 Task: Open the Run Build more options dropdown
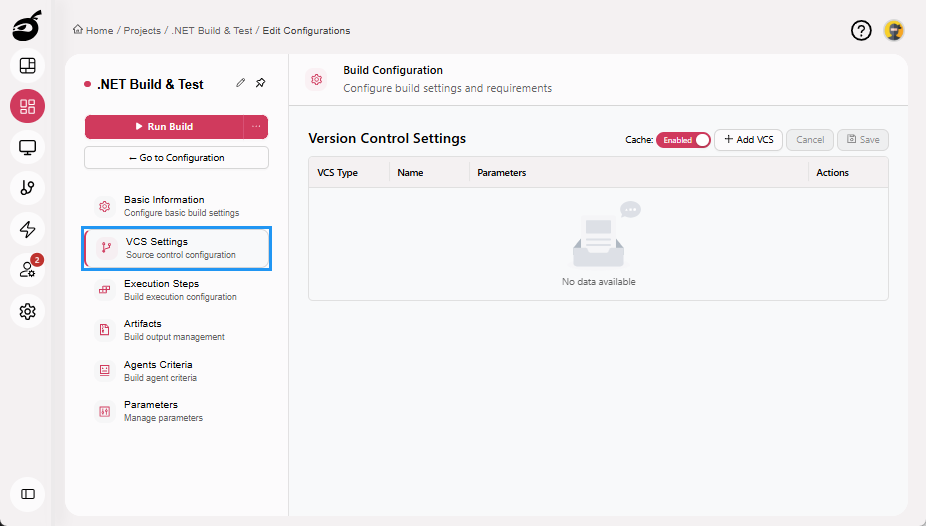[256, 126]
